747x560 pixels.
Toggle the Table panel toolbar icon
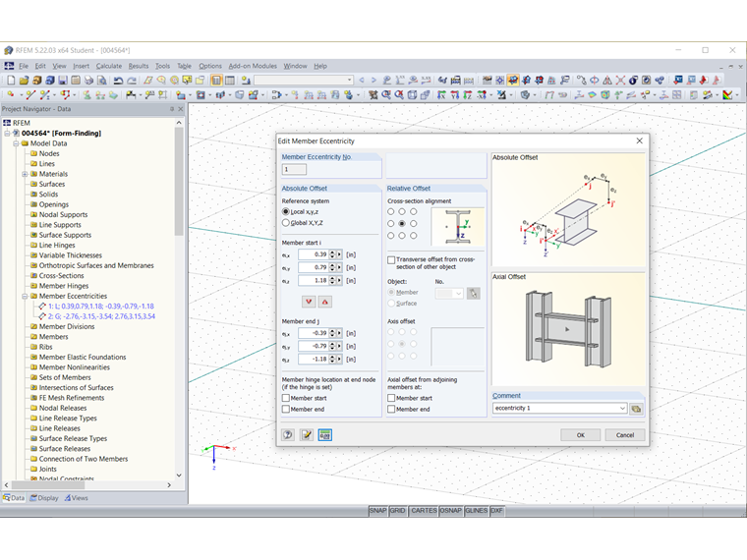point(230,80)
